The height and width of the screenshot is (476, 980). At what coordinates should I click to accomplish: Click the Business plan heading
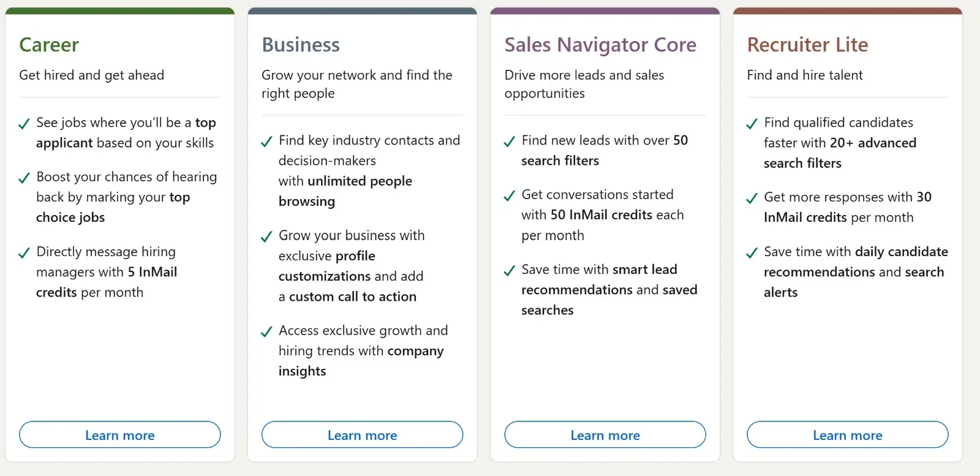(x=301, y=45)
